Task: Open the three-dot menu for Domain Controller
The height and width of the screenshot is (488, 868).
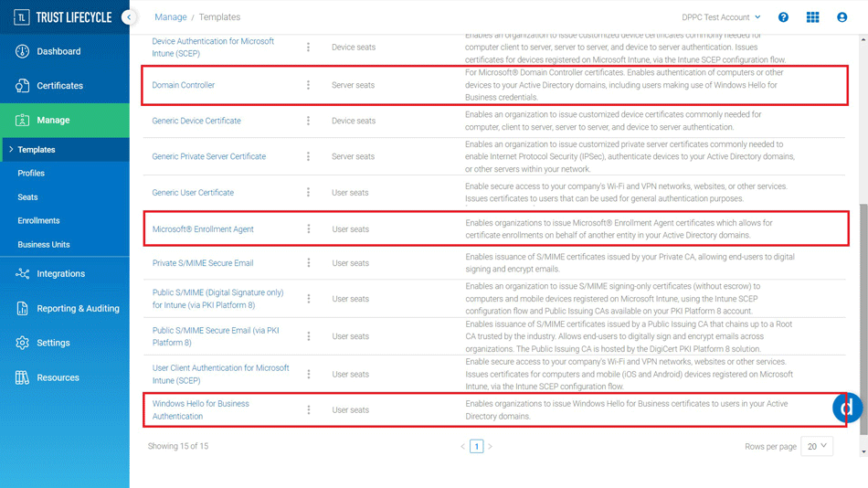Action: (x=308, y=85)
